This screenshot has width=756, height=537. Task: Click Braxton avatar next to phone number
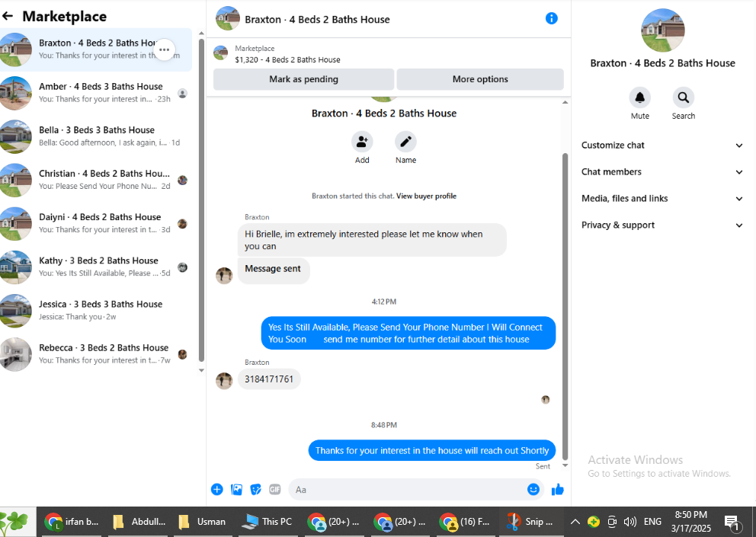pos(224,380)
